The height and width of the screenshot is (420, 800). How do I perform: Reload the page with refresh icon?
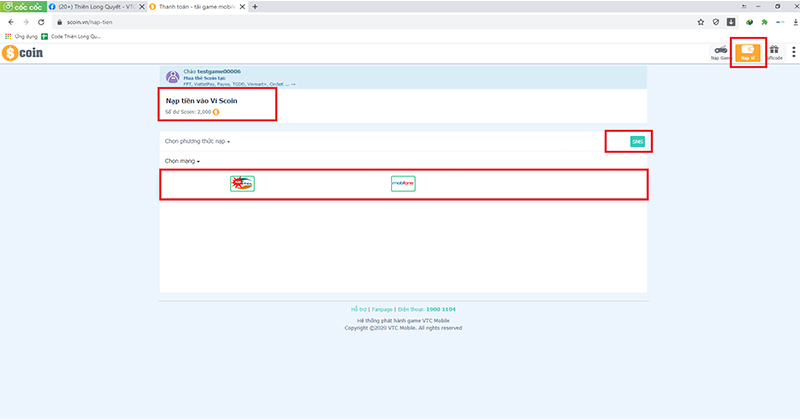pyautogui.click(x=41, y=22)
